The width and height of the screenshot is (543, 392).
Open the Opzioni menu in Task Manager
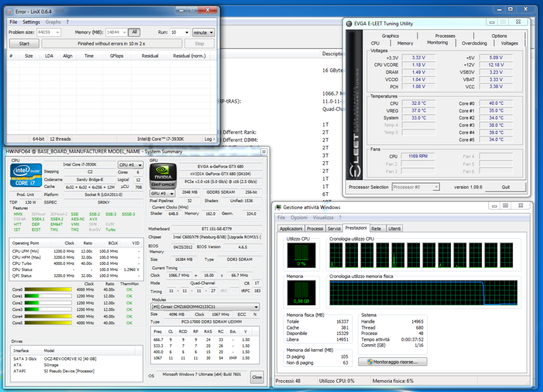[x=299, y=218]
